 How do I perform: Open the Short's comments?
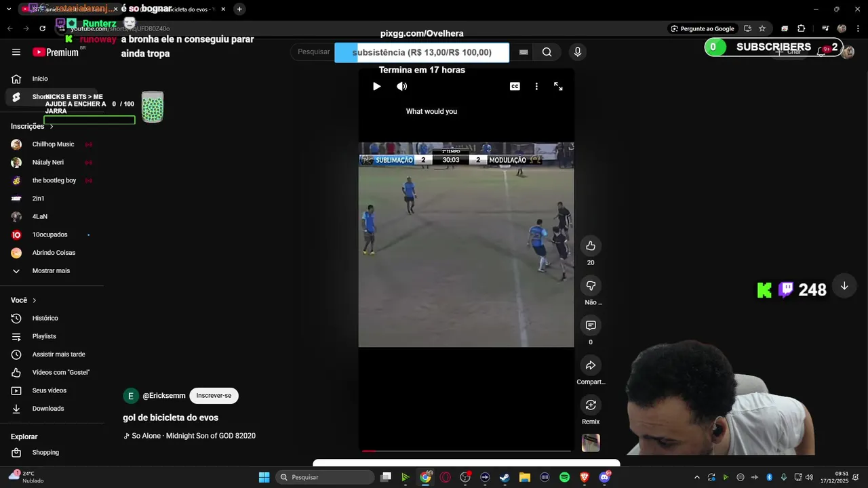pyautogui.click(x=591, y=325)
